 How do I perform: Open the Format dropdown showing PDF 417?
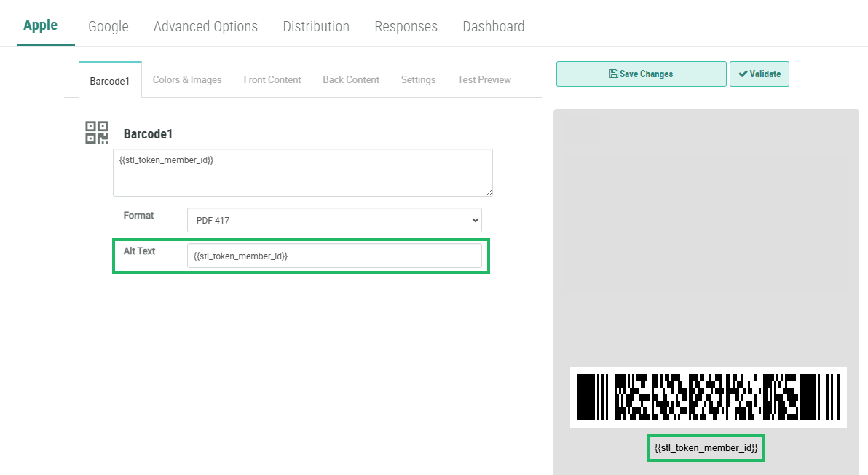[334, 220]
